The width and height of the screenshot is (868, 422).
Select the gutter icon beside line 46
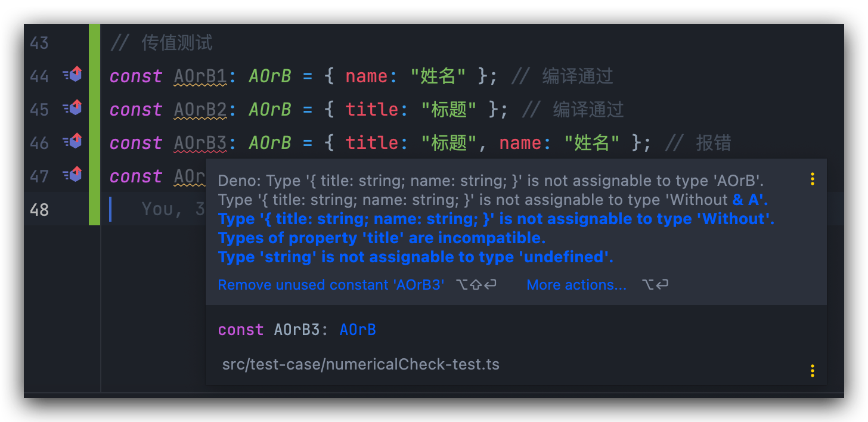[72, 141]
